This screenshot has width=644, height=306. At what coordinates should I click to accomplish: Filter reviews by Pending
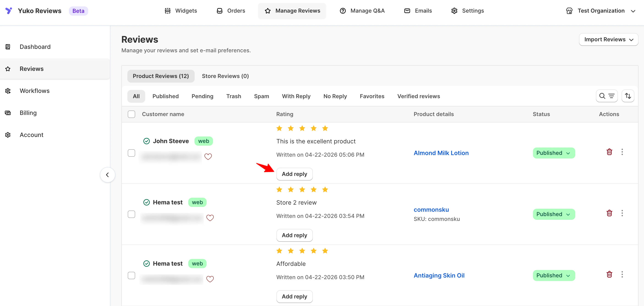click(202, 96)
